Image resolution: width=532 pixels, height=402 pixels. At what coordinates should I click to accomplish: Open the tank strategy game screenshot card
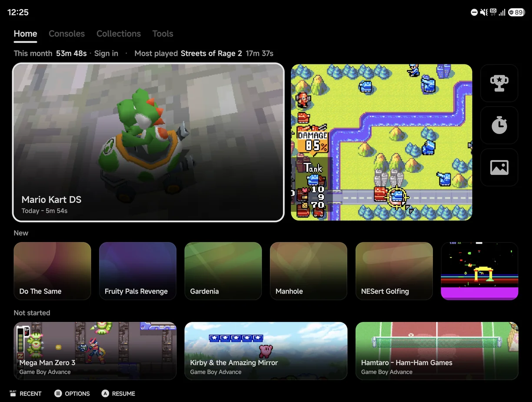pyautogui.click(x=382, y=142)
